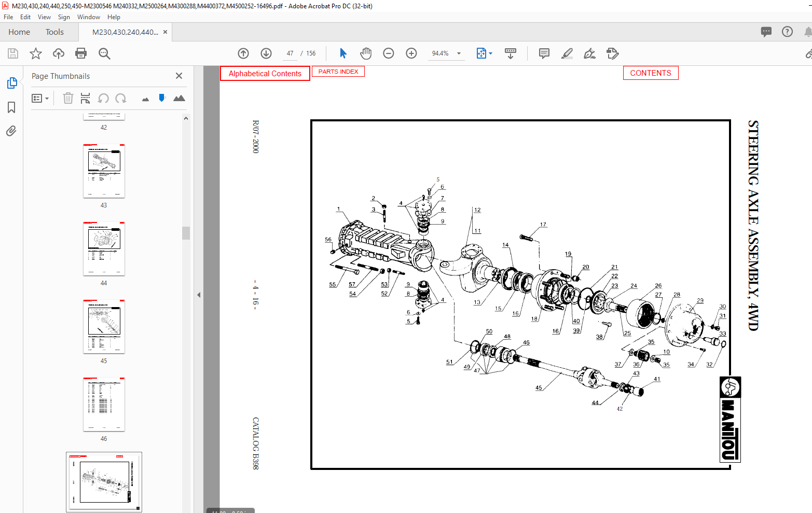Select the page 45 thumbnail
This screenshot has width=812, height=513.
point(104,326)
